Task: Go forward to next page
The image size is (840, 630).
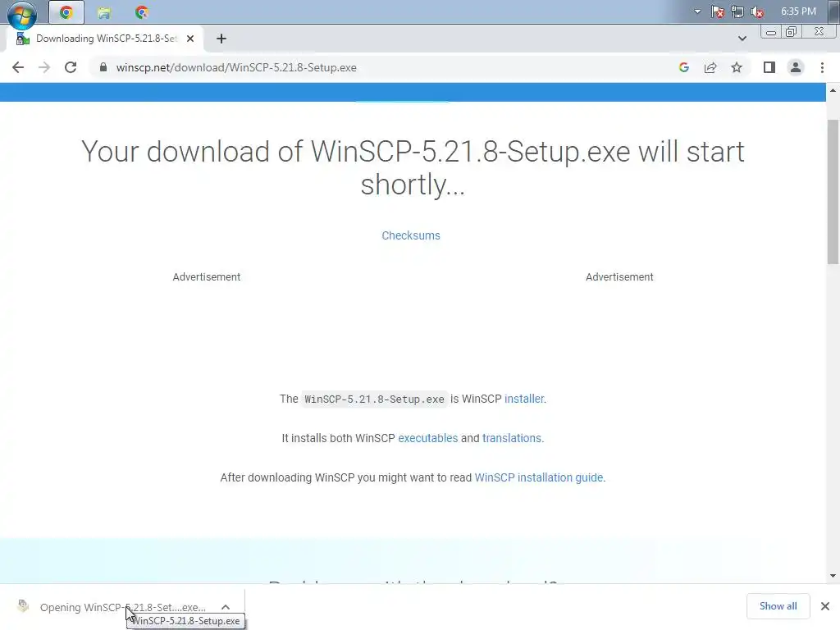Action: coord(44,67)
